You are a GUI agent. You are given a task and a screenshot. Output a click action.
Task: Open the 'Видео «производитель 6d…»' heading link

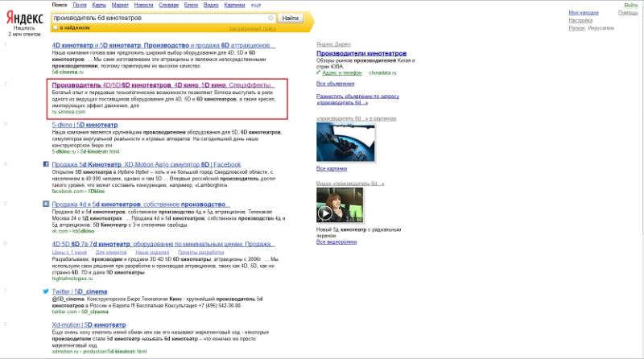coord(350,184)
